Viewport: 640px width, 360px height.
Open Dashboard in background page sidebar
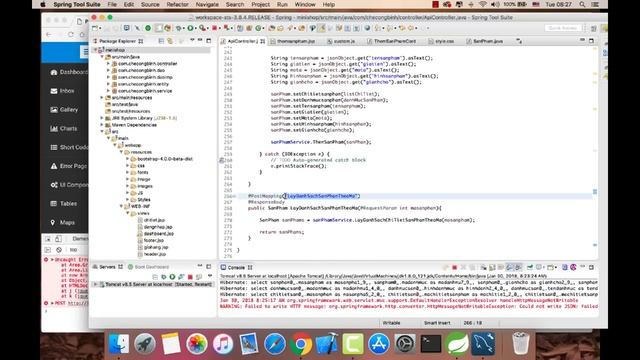click(69, 72)
